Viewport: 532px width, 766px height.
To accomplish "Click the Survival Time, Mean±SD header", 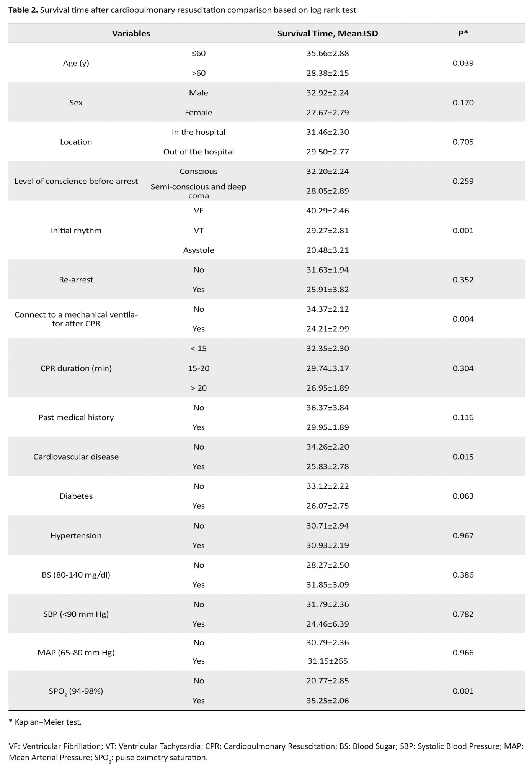I will (x=327, y=34).
